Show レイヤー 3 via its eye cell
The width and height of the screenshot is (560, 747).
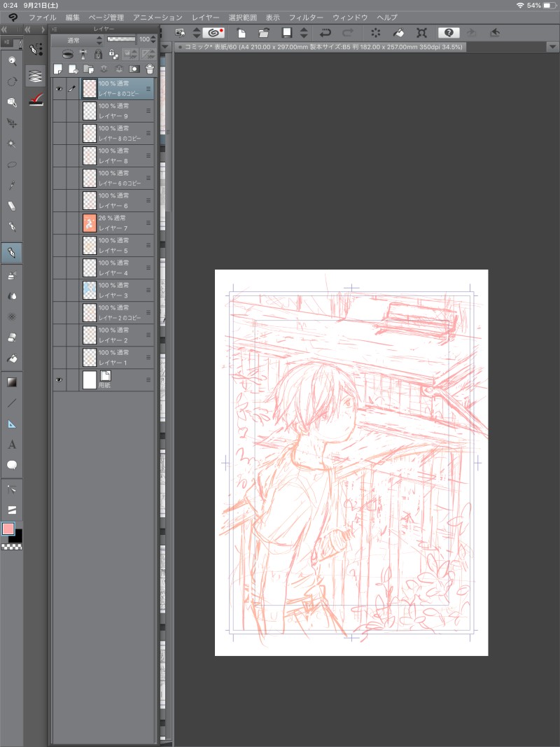pyautogui.click(x=59, y=290)
